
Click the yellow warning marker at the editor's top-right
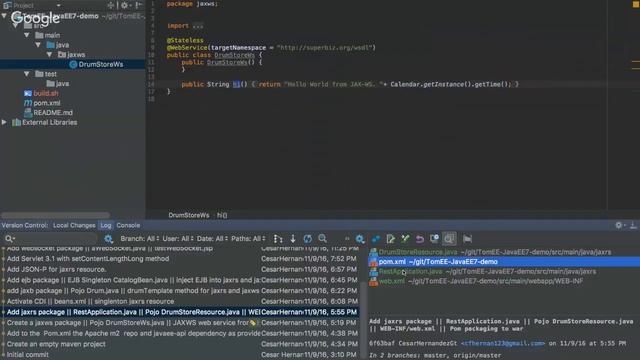coord(636,4)
